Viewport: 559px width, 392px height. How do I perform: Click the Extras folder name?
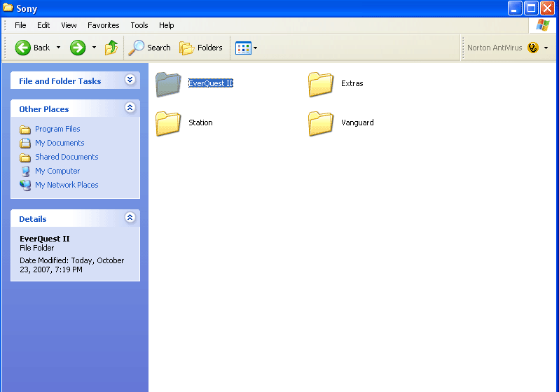point(352,83)
